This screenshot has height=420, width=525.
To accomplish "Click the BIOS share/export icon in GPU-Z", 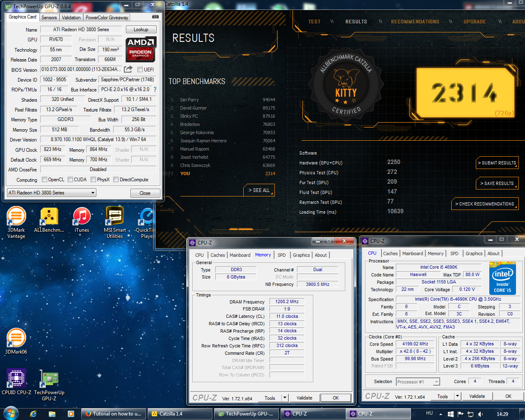I will pos(128,69).
